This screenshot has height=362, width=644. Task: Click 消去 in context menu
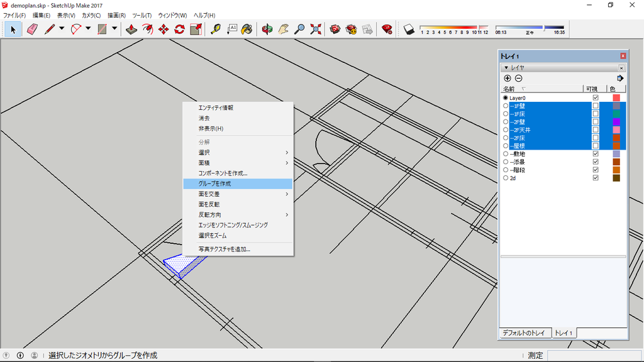pyautogui.click(x=238, y=118)
